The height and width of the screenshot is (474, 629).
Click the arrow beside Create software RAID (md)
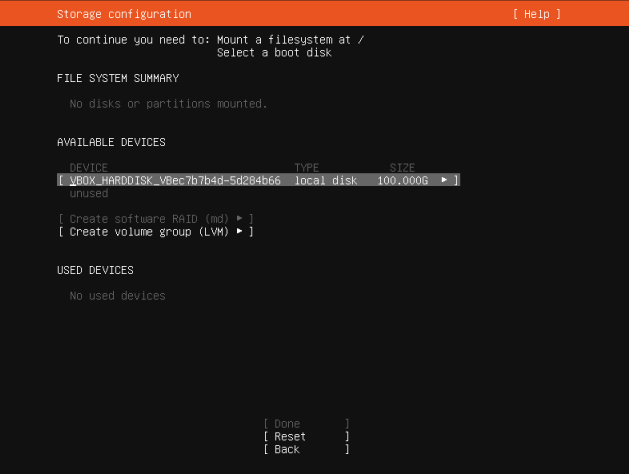point(239,218)
